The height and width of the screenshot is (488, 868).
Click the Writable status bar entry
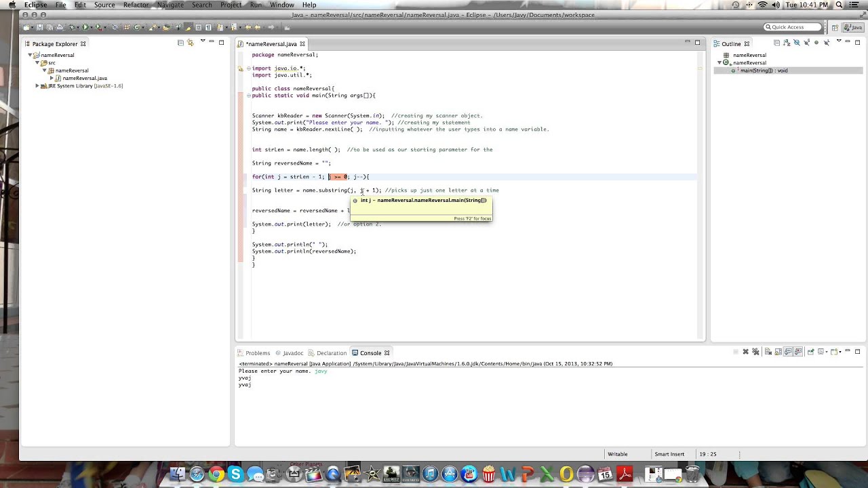click(618, 454)
